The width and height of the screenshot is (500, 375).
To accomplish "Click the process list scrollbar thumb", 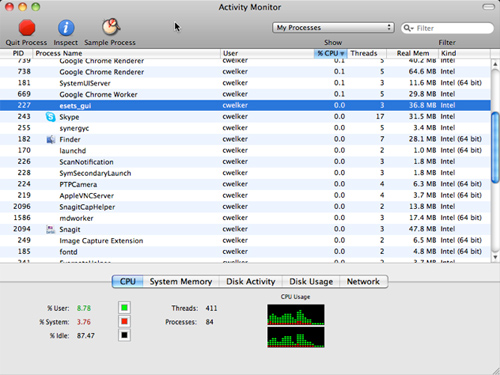I will click(x=495, y=148).
